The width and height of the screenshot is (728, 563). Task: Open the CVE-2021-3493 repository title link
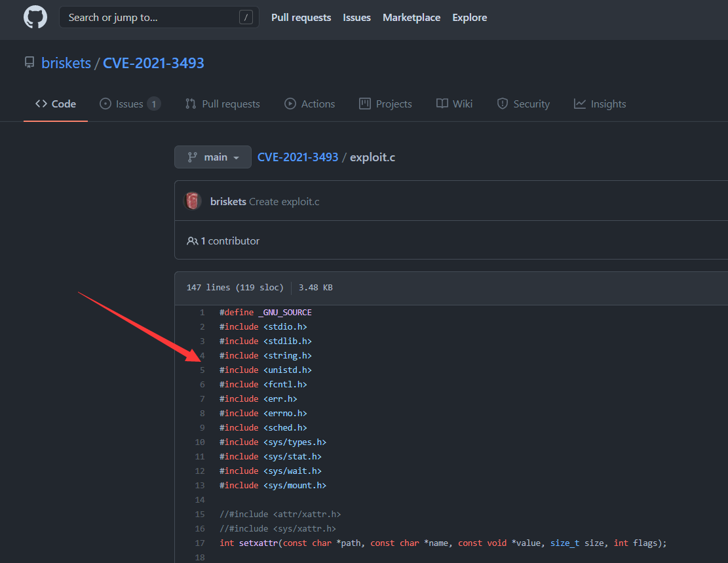tap(153, 63)
